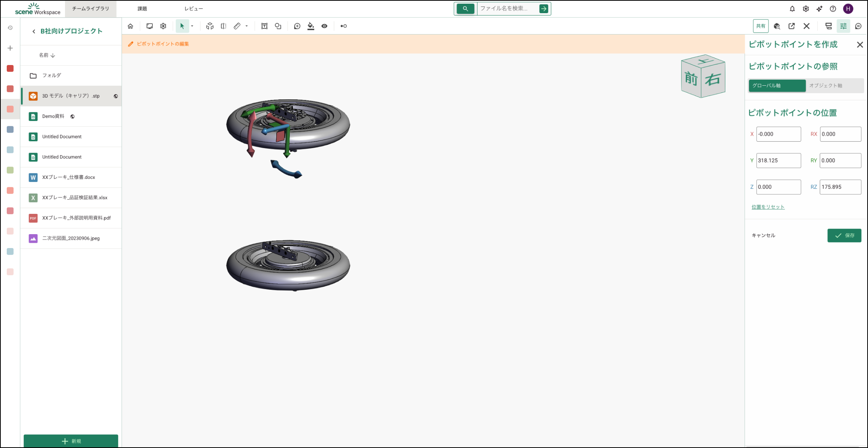Viewport: 868px width, 448px height.
Task: Click the 保存 save button
Action: [844, 235]
